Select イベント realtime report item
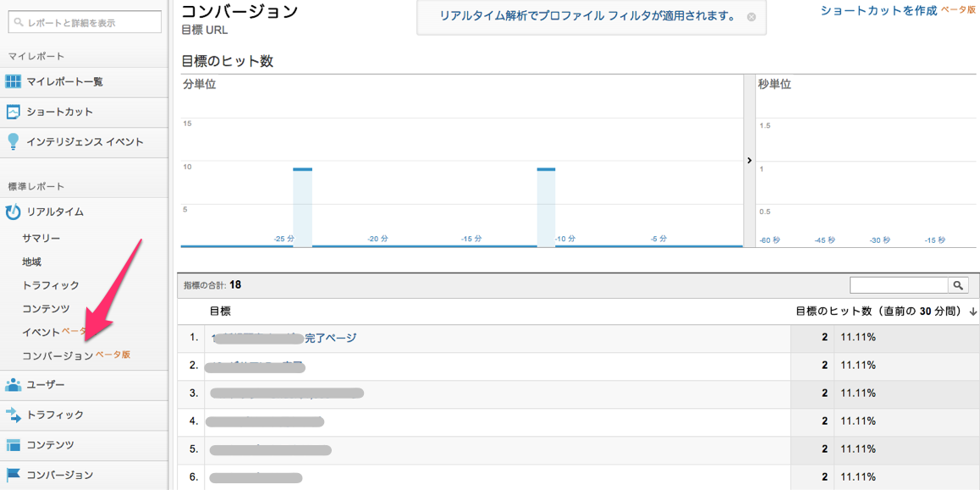Viewport: 980px width, 490px height. [x=41, y=332]
